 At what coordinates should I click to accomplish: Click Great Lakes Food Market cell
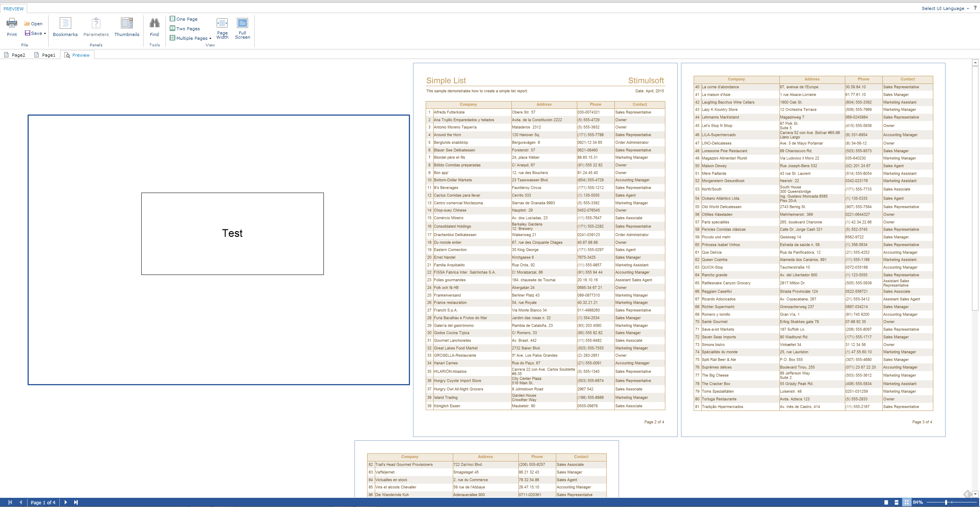coord(472,348)
